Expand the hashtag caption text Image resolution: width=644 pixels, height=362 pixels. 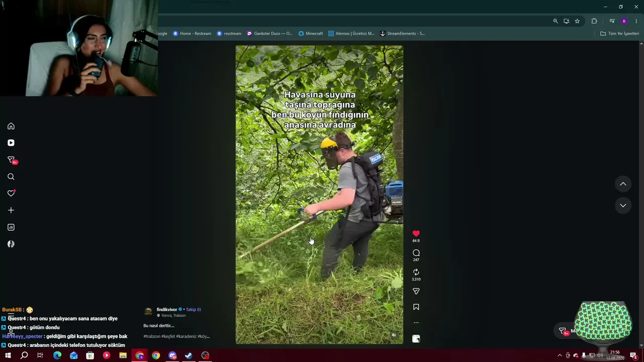(177, 336)
